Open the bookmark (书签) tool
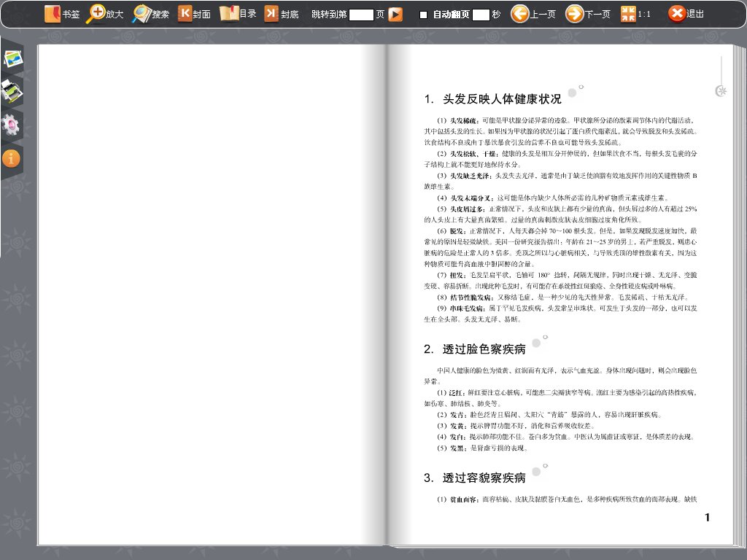Viewport: 747px width, 560px height. pyautogui.click(x=61, y=15)
